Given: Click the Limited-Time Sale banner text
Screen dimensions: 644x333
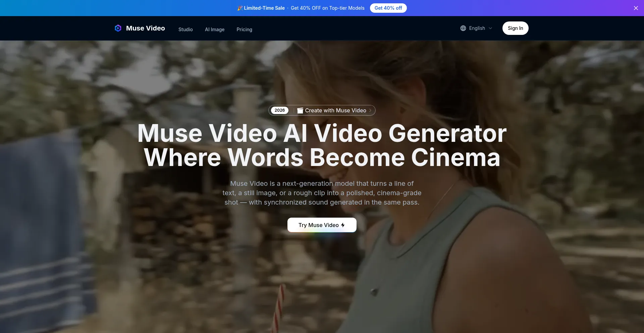Looking at the screenshot, I should (x=264, y=8).
